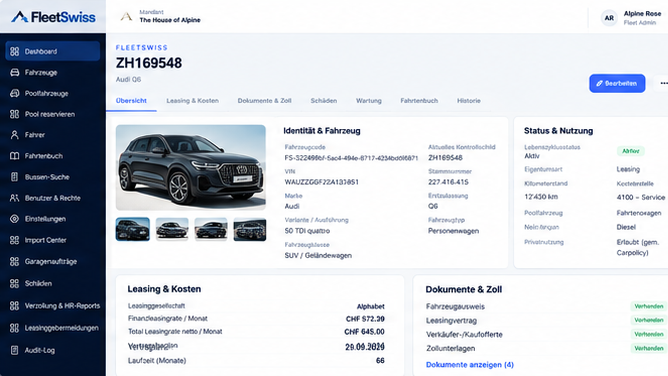Click Dokumente anzeigen (4) link
Viewport: 668px width, 376px height.
tap(470, 365)
